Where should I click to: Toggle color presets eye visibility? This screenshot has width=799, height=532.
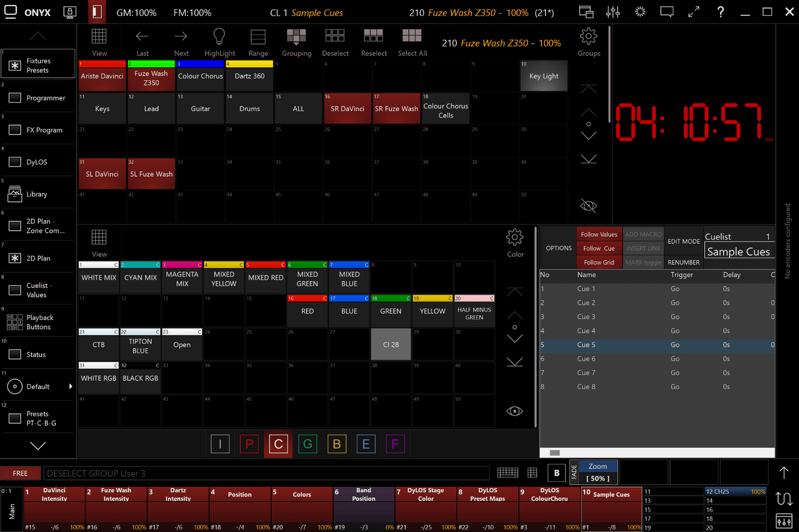515,411
